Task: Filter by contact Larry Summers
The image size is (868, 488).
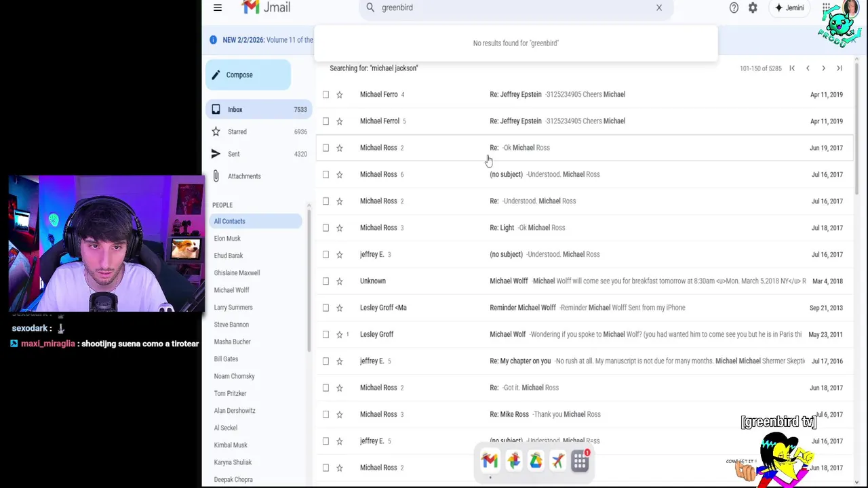Action: click(x=233, y=308)
